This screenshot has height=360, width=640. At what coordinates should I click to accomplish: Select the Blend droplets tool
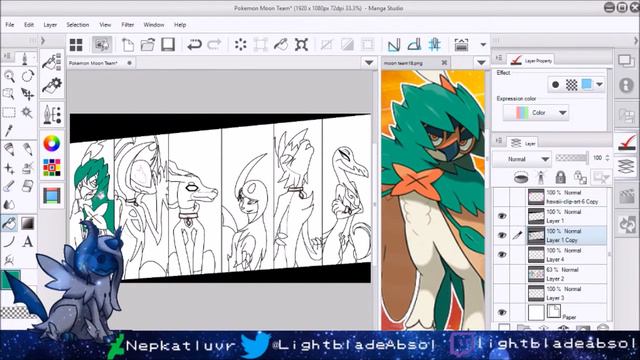click(x=9, y=204)
